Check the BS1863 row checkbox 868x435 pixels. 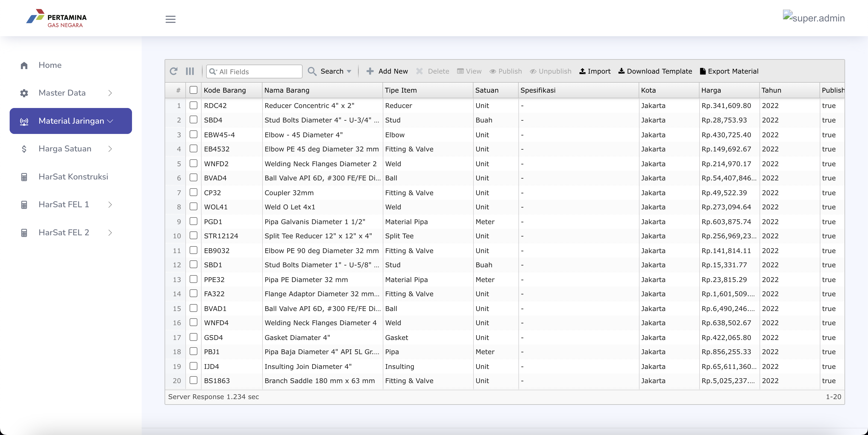193,380
